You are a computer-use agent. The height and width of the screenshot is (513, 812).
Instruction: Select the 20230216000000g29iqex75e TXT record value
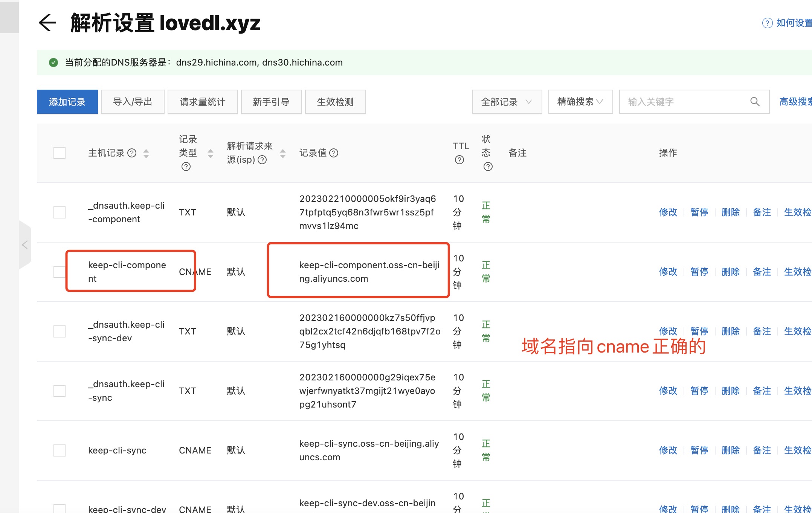pos(368,391)
